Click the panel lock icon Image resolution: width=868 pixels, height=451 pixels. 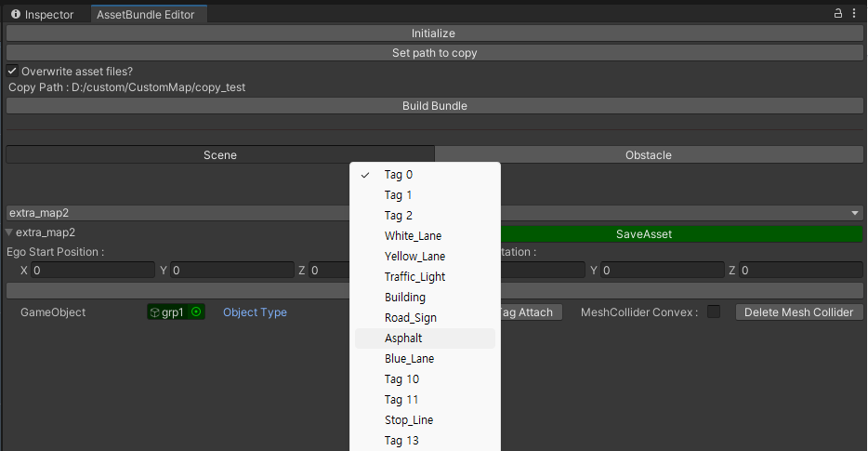tap(838, 14)
